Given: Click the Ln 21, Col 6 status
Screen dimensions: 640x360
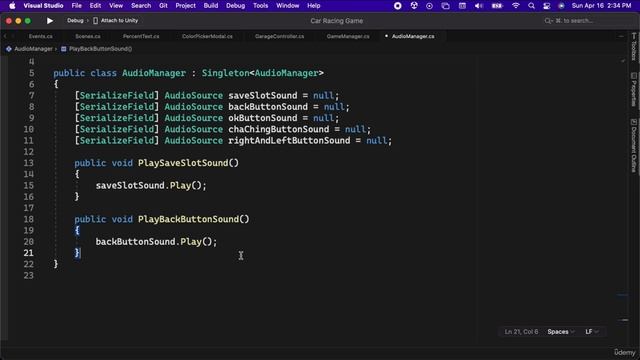Looking at the screenshot, I should (x=521, y=332).
